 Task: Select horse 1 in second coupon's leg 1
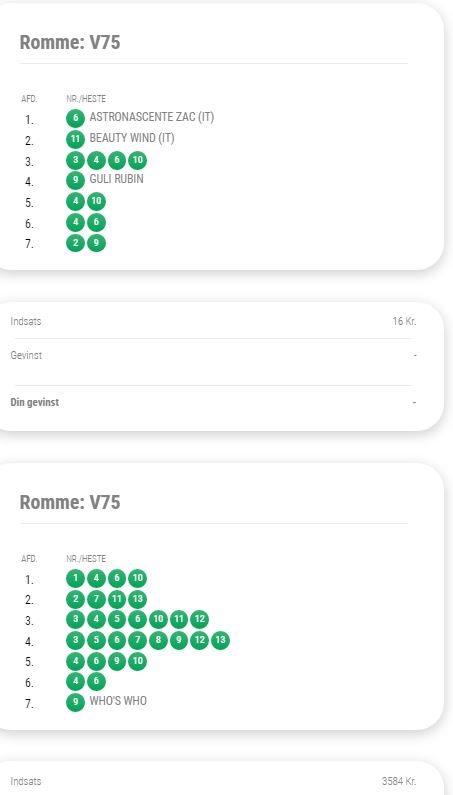(75, 578)
